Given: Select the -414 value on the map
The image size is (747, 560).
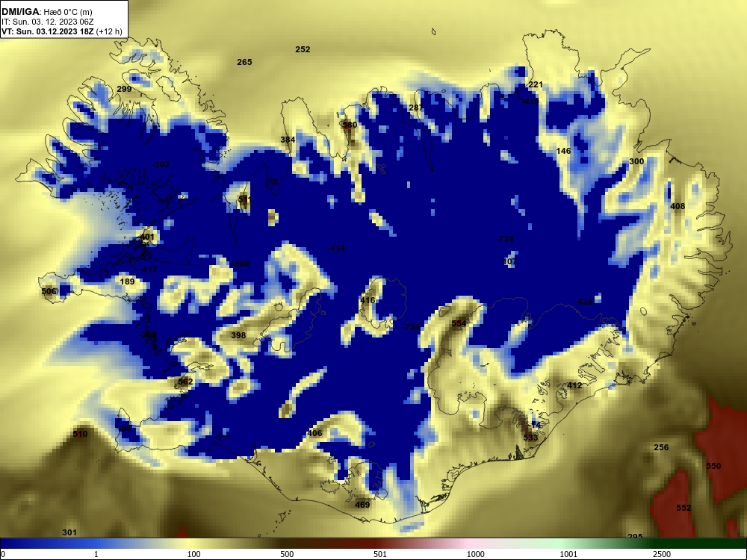Looking at the screenshot, I should pyautogui.click(x=336, y=248).
